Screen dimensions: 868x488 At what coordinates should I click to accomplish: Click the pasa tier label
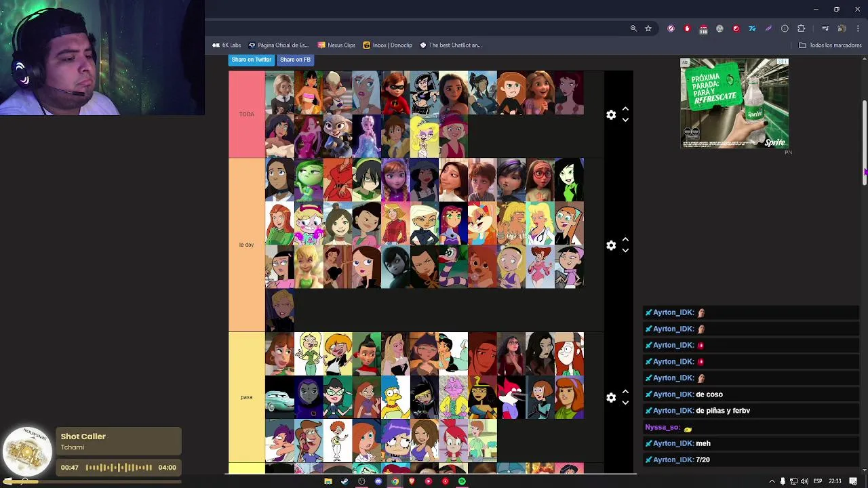(246, 397)
